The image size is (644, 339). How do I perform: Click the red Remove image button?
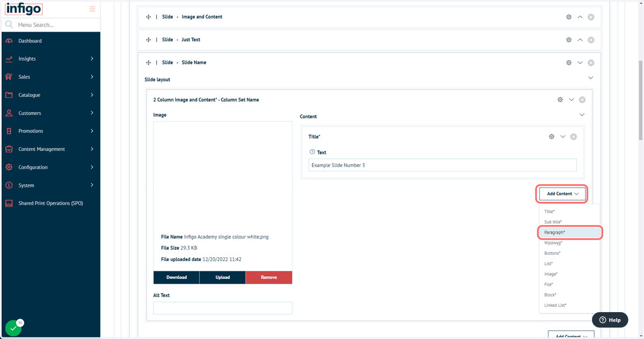click(269, 277)
